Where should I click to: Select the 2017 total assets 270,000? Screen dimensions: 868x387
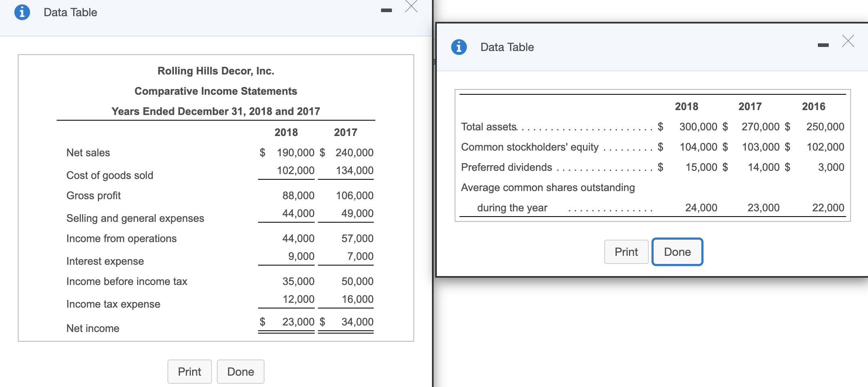click(x=760, y=127)
